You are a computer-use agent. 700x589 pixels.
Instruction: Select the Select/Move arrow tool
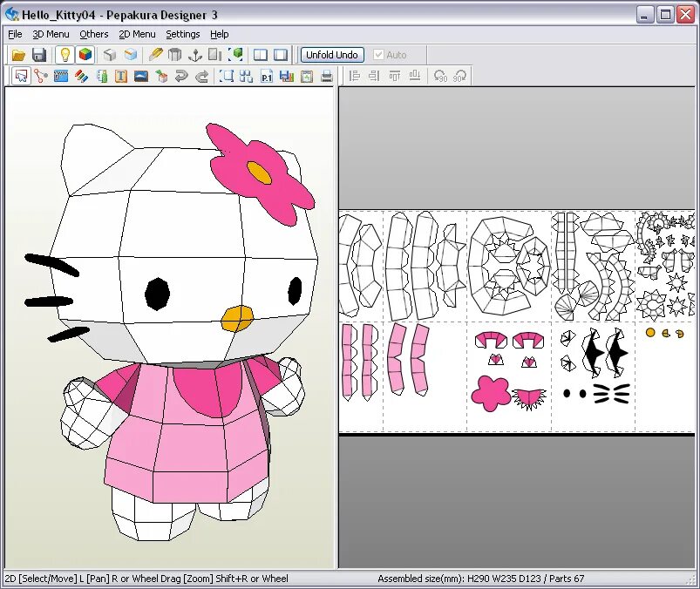coord(21,77)
